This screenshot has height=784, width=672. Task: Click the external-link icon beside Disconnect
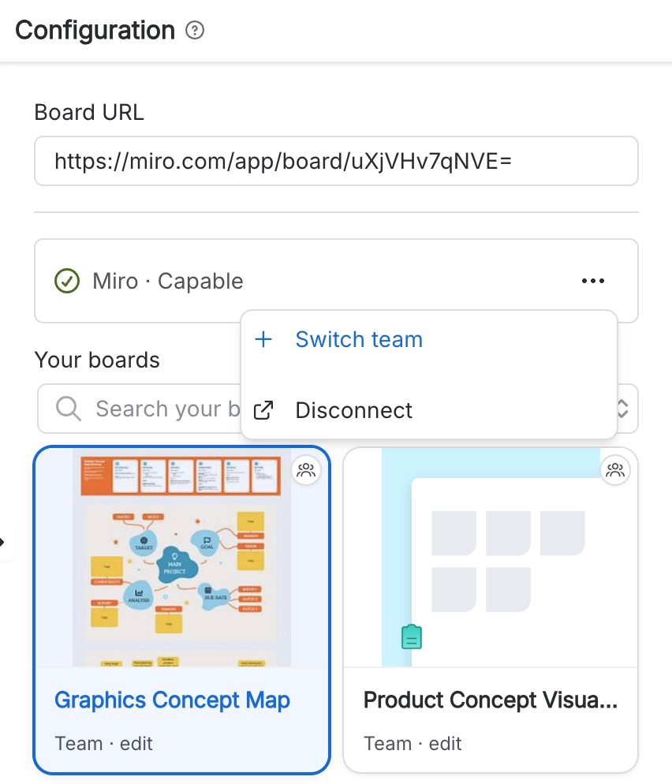coord(263,410)
